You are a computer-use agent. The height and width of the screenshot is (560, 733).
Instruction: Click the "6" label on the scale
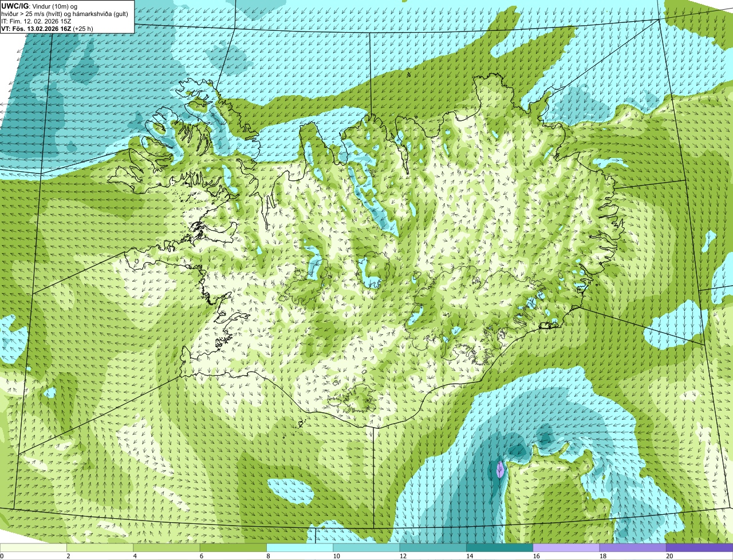[x=201, y=556]
